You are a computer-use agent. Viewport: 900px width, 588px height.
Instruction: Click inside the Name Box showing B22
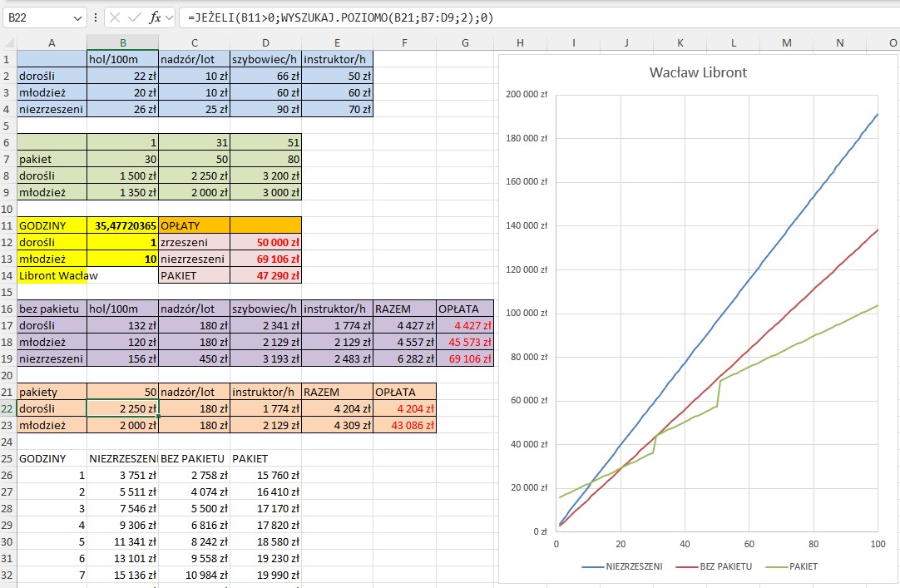point(37,17)
